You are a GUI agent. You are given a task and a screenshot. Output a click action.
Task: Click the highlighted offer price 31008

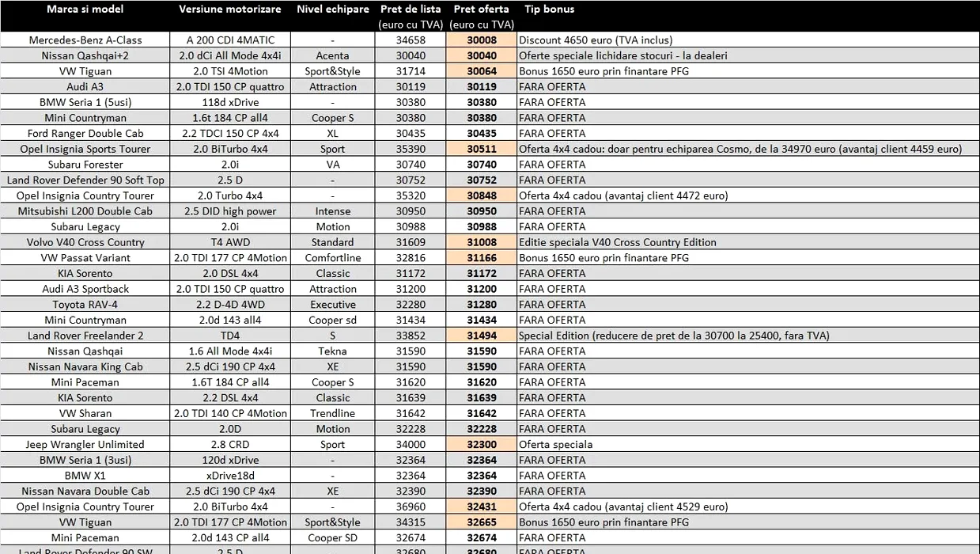tap(482, 242)
